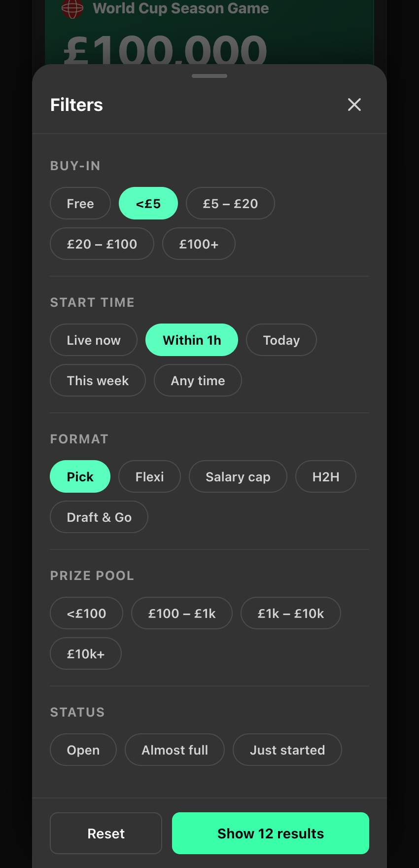The image size is (419, 868).
Task: Filter by Live now start time
Action: point(94,340)
